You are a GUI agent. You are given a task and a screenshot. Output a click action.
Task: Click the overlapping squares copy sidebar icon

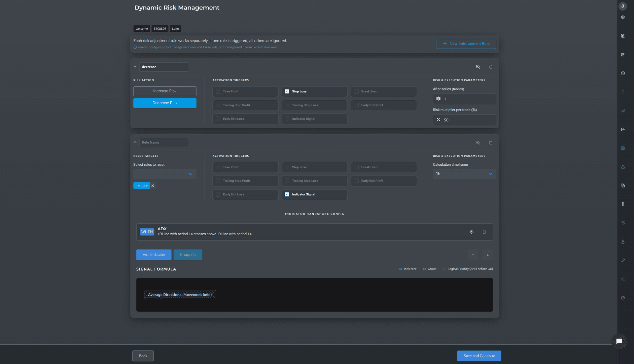623,185
